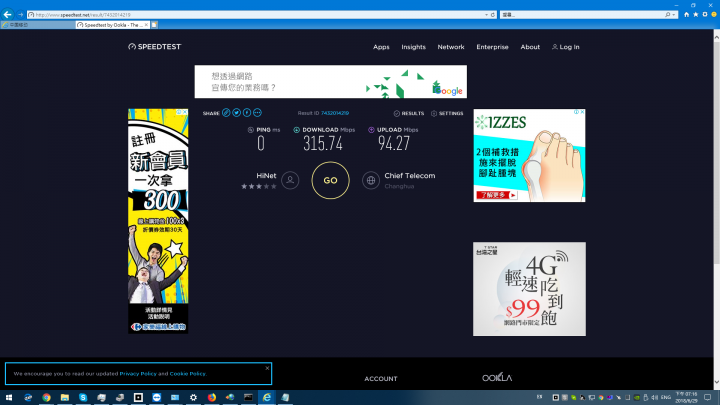
Task: Open the Privacy Policy link
Action: (138, 374)
